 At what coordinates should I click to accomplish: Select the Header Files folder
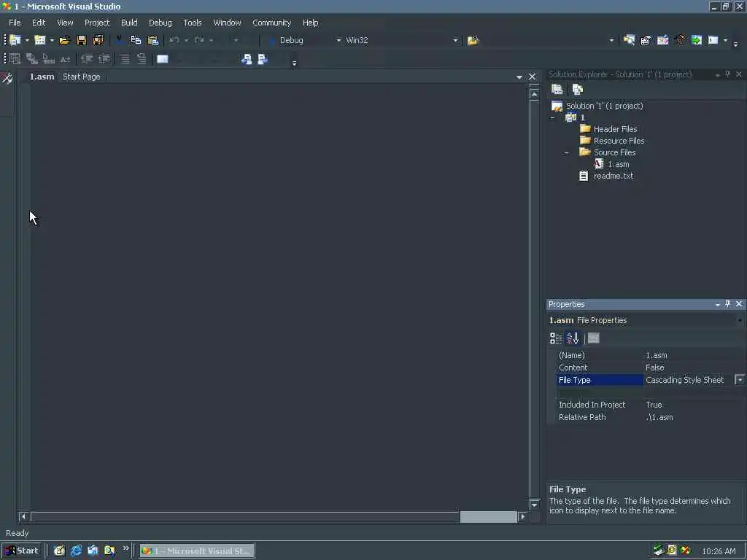pyautogui.click(x=615, y=129)
